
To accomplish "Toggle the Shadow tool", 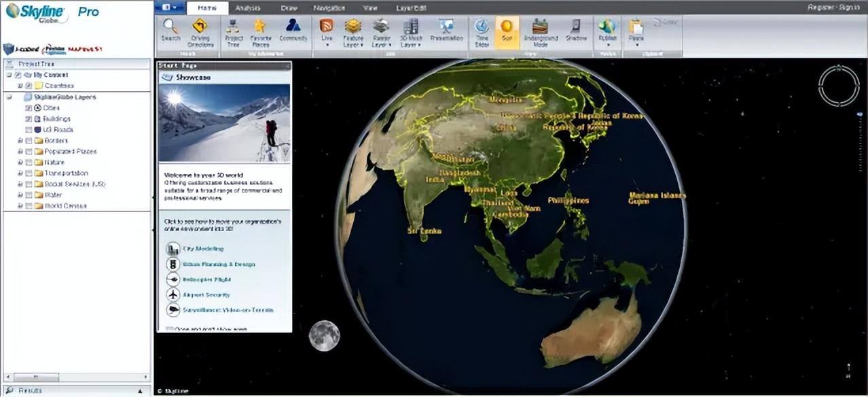I will click(x=576, y=31).
